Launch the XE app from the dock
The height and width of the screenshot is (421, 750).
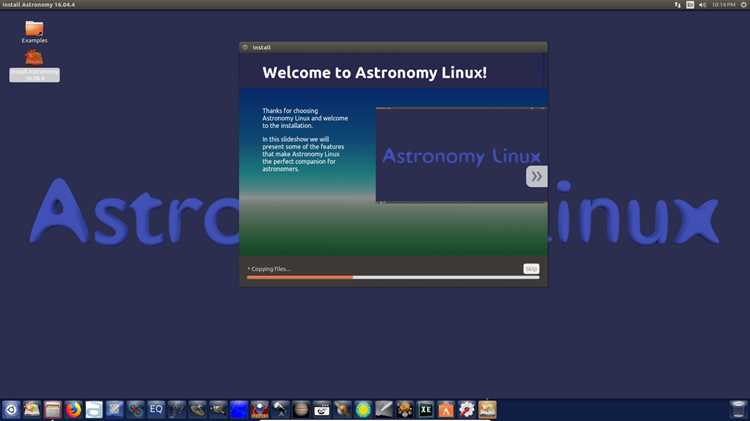tap(425, 410)
